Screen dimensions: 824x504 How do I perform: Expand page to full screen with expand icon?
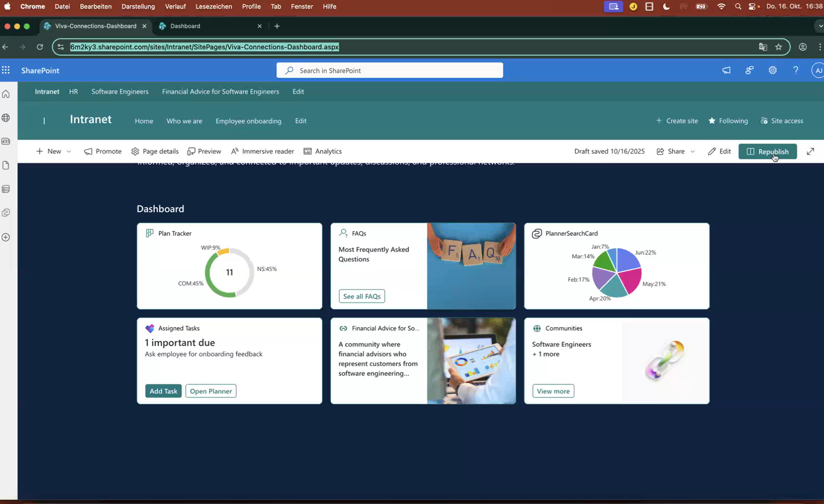click(810, 151)
